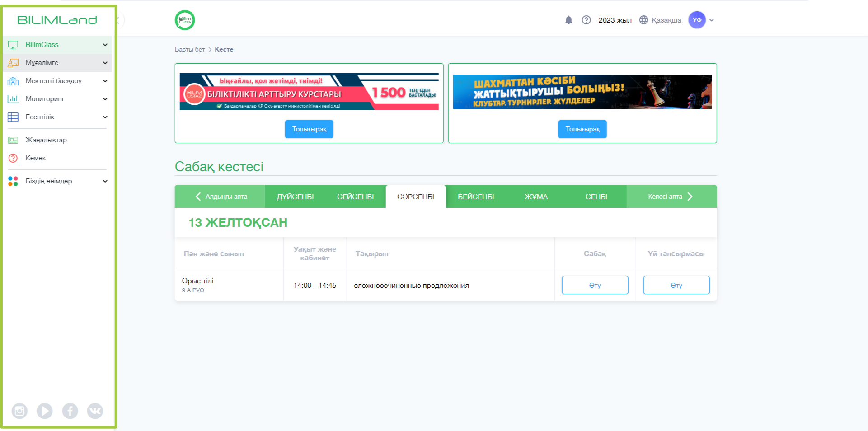Click the Жаңалықтар newspaper icon
The width and height of the screenshot is (868, 431).
13,140
